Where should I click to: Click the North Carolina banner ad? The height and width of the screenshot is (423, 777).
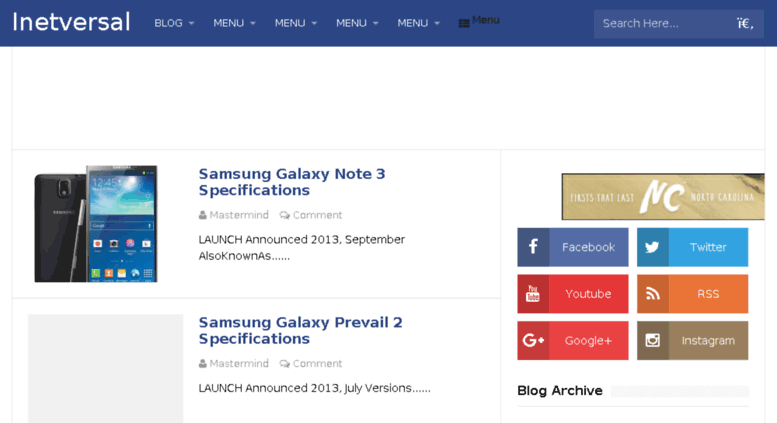pos(663,197)
